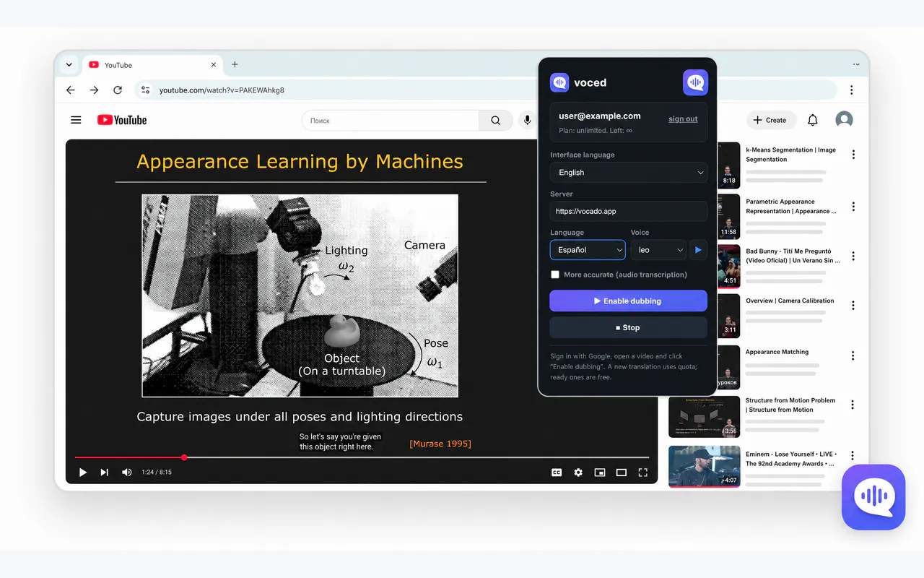Reload the current page
The height and width of the screenshot is (578, 924).
point(118,90)
